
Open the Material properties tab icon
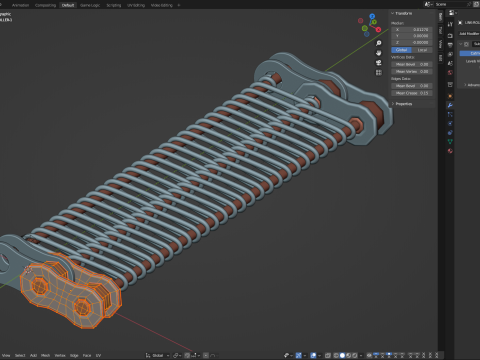coord(450,151)
